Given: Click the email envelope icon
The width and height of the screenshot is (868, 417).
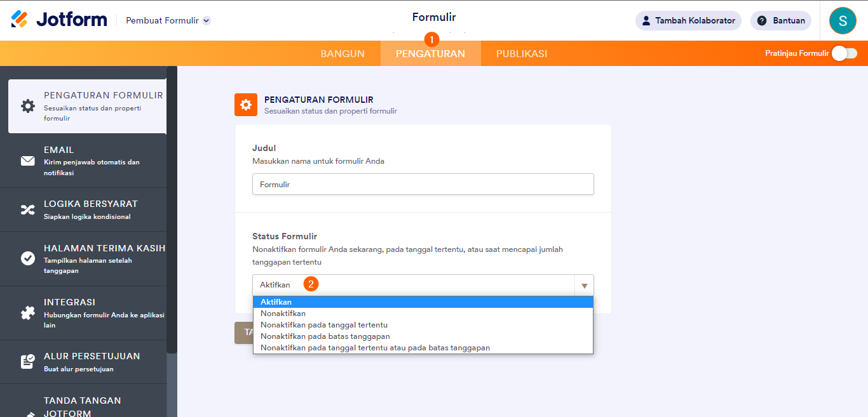Looking at the screenshot, I should [x=28, y=161].
